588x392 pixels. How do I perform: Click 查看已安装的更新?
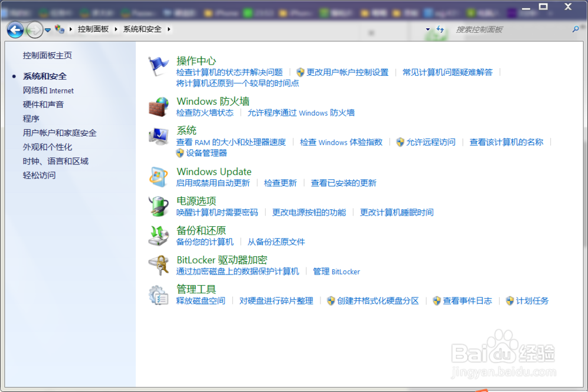click(343, 183)
